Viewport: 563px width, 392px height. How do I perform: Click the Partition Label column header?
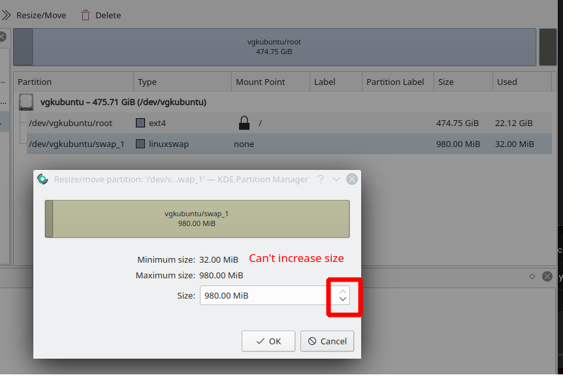click(x=398, y=82)
